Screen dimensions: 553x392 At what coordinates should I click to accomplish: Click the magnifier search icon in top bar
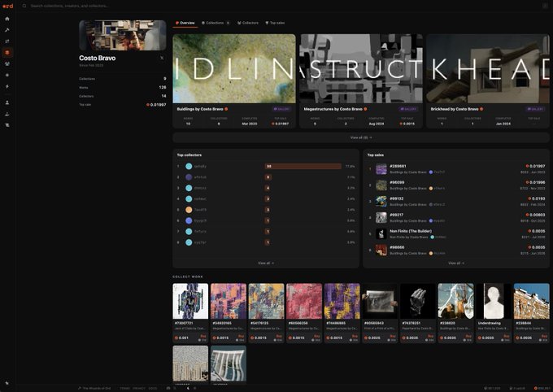click(x=24, y=6)
